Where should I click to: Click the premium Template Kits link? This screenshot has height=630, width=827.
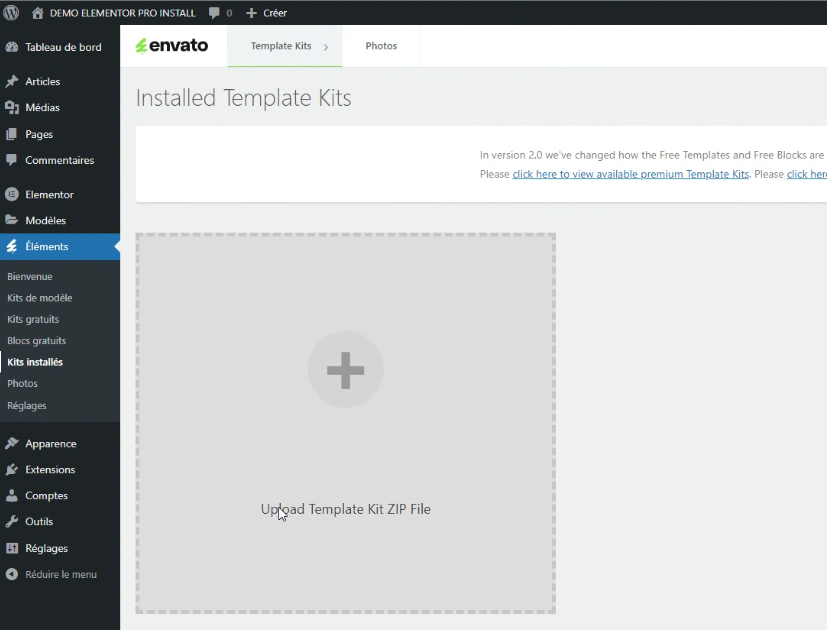point(630,174)
